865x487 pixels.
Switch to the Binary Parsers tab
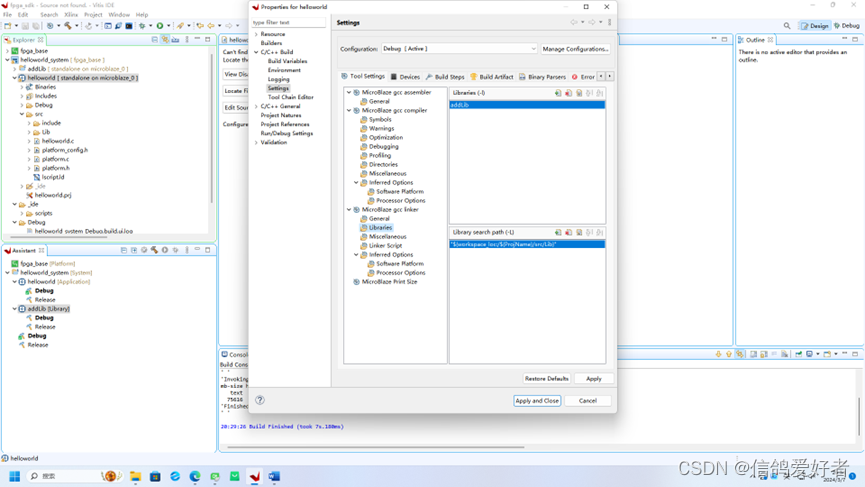click(542, 77)
